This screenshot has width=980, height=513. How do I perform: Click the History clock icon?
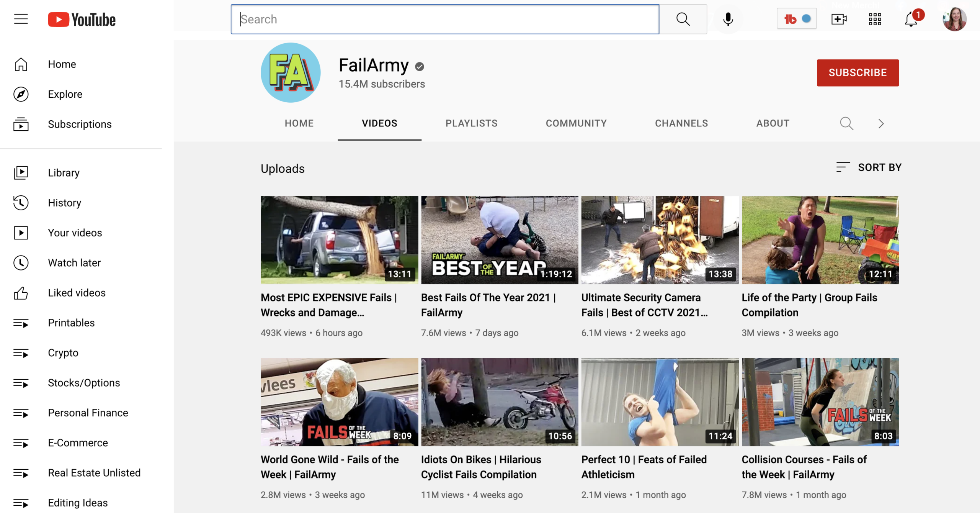[x=21, y=203]
